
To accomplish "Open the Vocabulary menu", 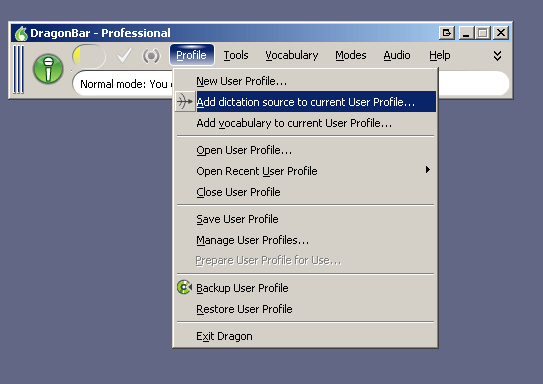I will [x=292, y=55].
